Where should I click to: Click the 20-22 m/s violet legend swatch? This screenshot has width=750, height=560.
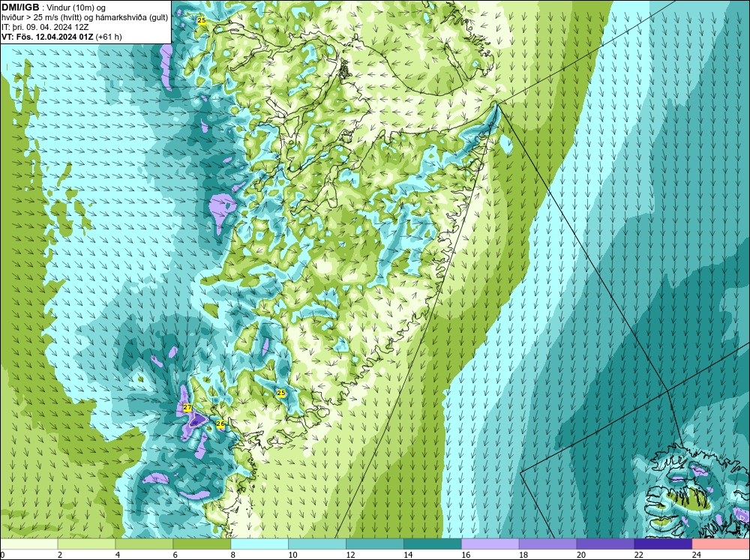(x=605, y=544)
